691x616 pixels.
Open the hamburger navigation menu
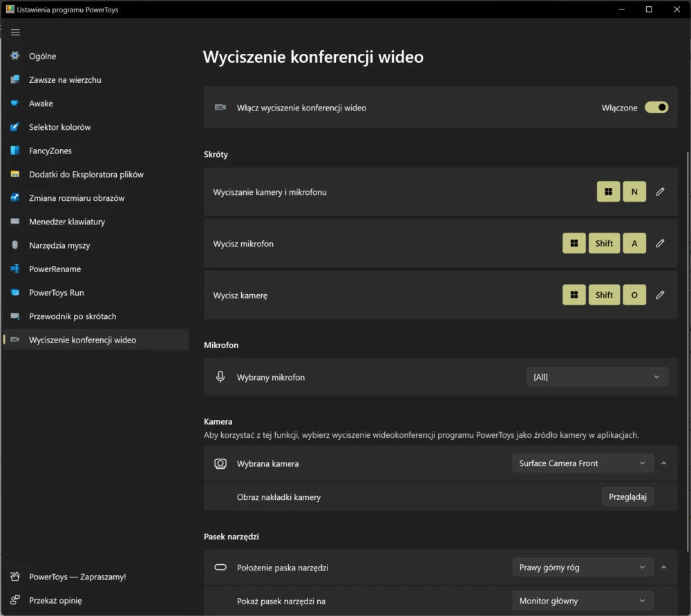tap(15, 32)
